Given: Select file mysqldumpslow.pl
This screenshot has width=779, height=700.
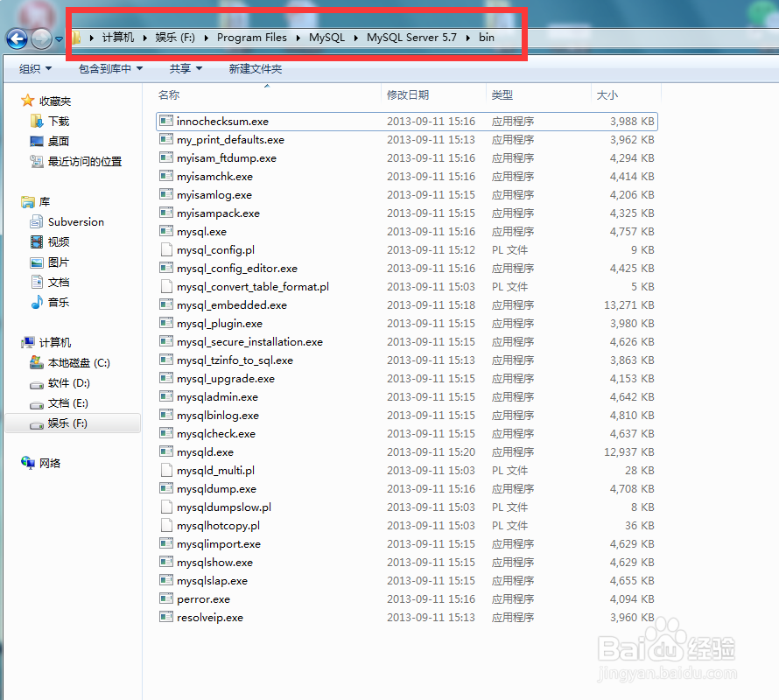Looking at the screenshot, I should pos(224,507).
